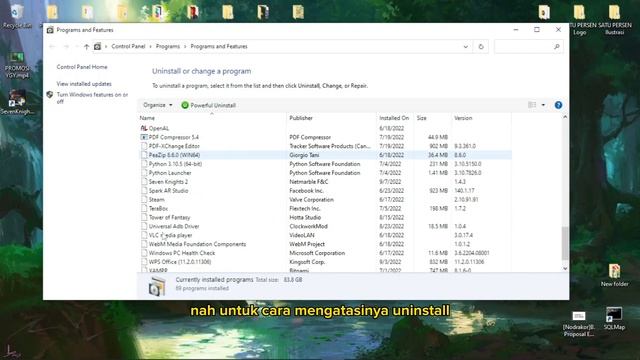
Task: Open the SATU PERSEN Ilustrasi folder
Action: click(614, 20)
